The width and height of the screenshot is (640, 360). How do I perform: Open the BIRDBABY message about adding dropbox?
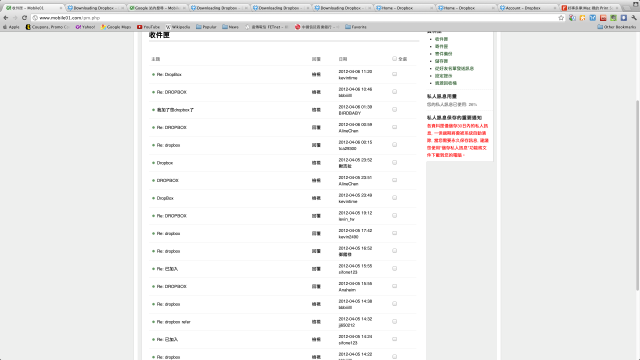tap(175, 110)
